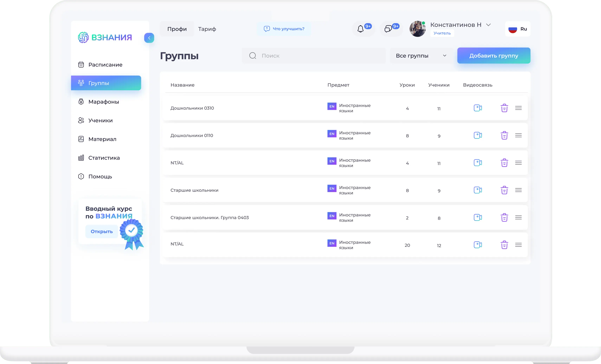
Task: Delete the last NT/AL group
Action: (x=504, y=245)
